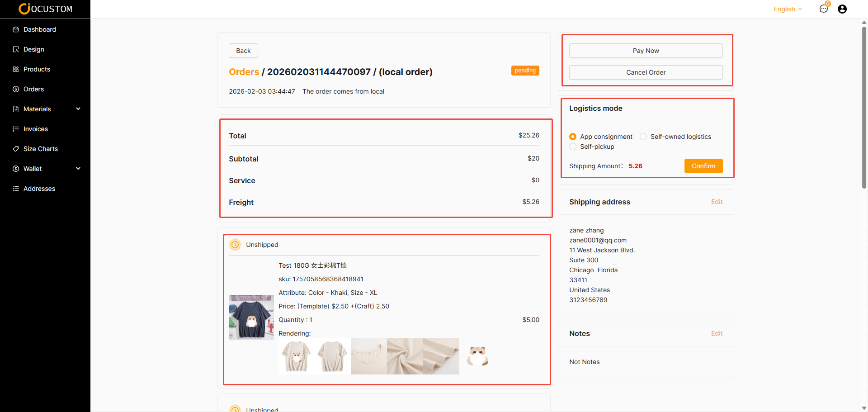Open the English language dropdown
Viewport: 868px width, 412px height.
tap(788, 9)
